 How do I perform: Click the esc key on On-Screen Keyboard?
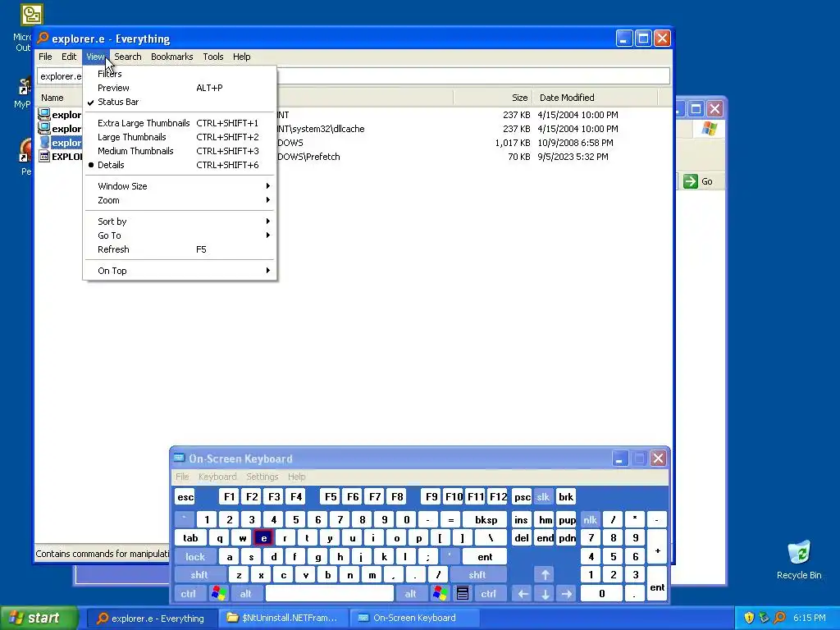pos(185,497)
